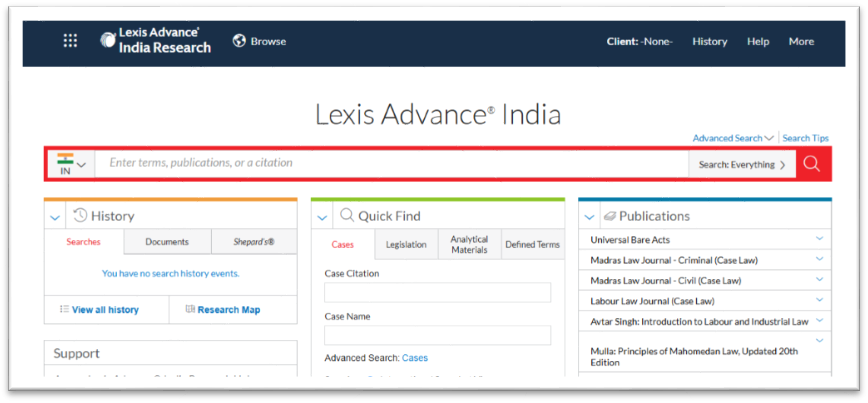The image size is (868, 403).
Task: Click the History pod clock icon
Action: tap(80, 215)
